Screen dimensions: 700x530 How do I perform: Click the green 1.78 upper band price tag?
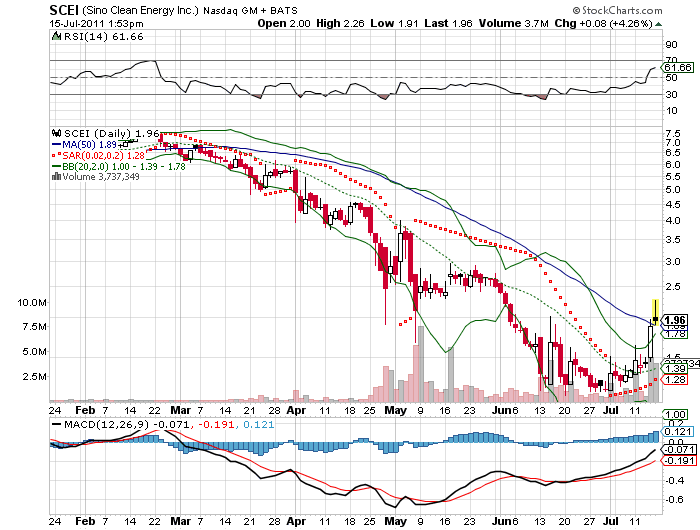click(675, 334)
